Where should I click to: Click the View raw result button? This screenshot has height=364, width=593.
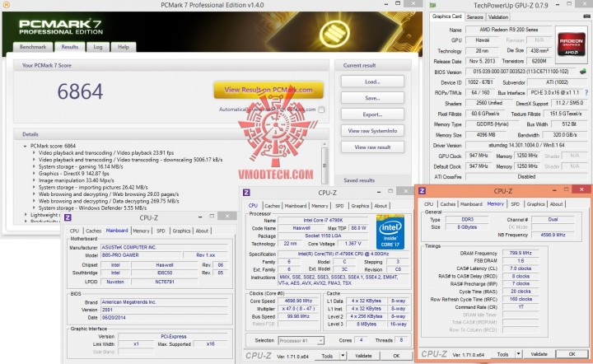(x=372, y=147)
